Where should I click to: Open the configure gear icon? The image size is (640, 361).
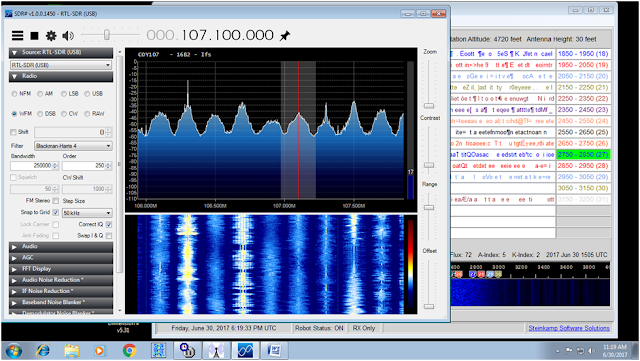tap(51, 36)
